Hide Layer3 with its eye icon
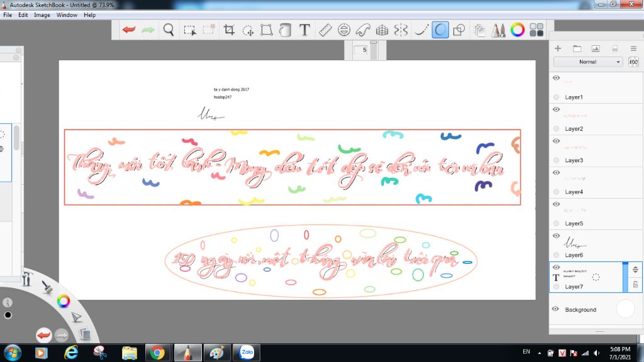The width and height of the screenshot is (644, 362). [x=557, y=141]
